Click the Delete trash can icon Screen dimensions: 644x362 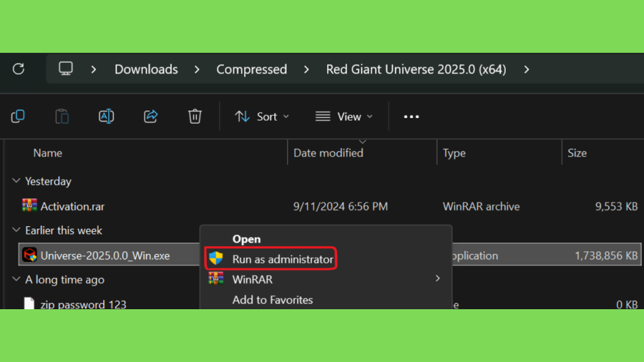click(x=195, y=116)
